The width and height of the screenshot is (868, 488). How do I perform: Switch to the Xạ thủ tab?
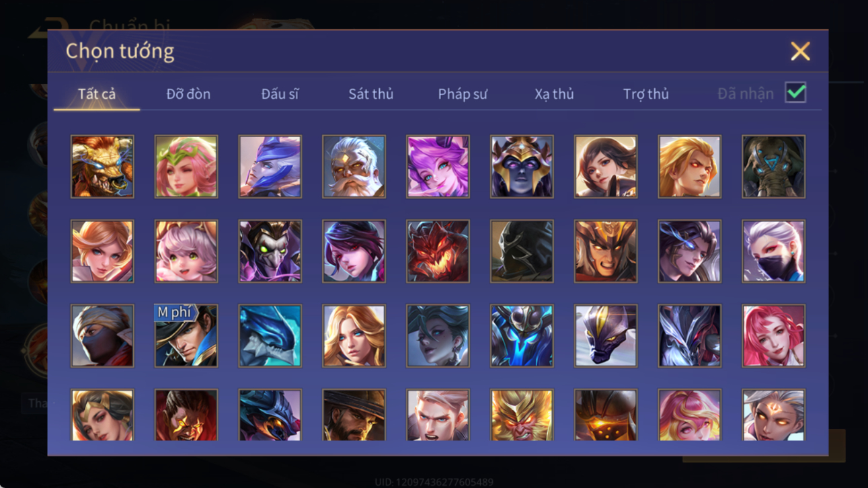554,94
